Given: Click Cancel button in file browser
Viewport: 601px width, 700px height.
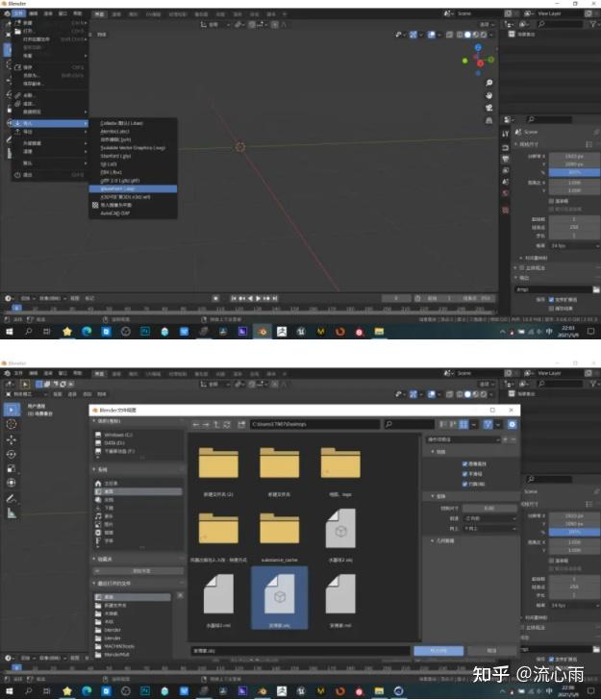Looking at the screenshot, I should click(491, 651).
